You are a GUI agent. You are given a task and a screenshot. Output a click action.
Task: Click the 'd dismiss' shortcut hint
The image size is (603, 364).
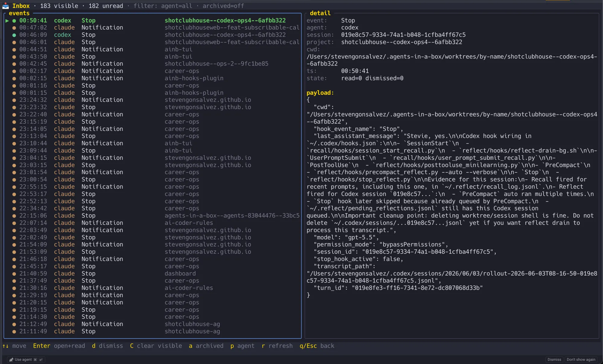click(107, 346)
